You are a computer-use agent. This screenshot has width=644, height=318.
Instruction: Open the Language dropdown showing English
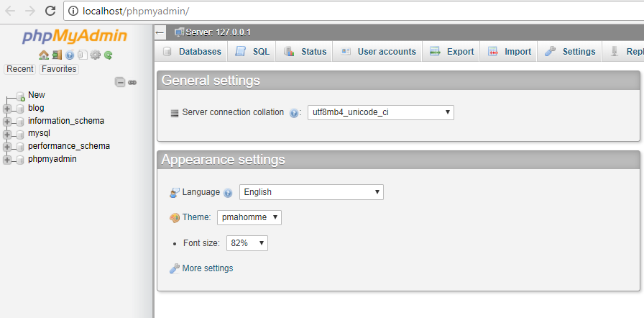311,192
